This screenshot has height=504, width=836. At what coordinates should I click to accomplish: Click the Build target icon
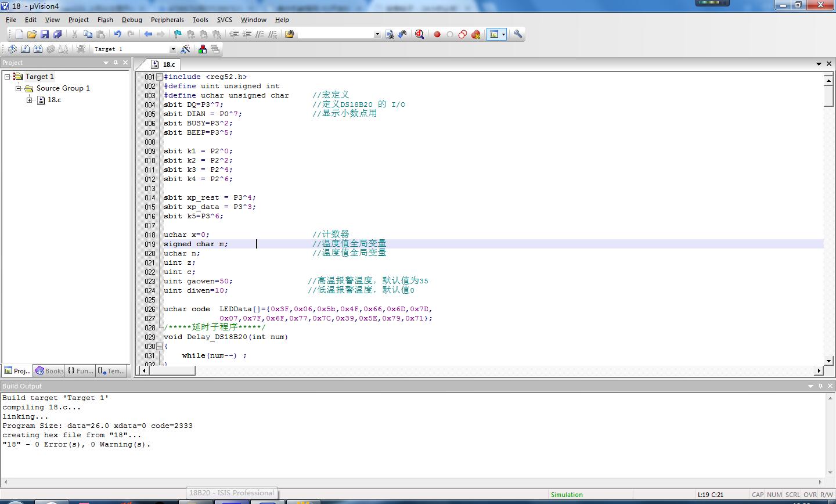[x=25, y=49]
